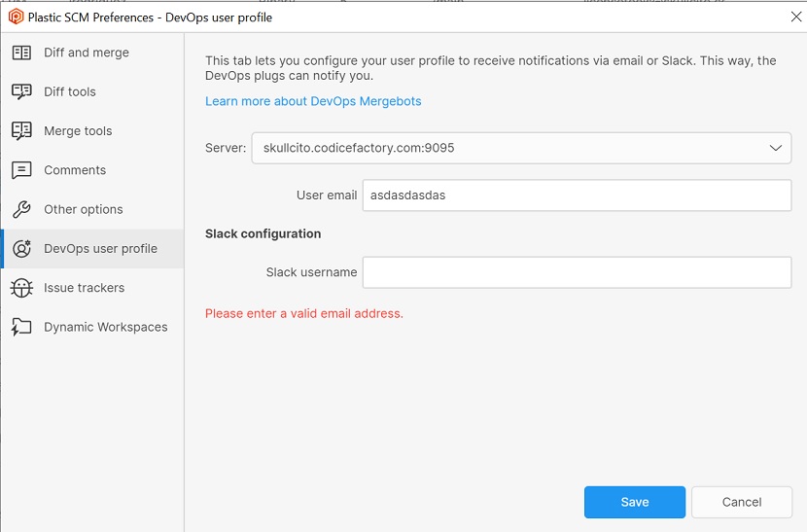The image size is (807, 532).
Task: Close the Preferences window
Action: (795, 17)
